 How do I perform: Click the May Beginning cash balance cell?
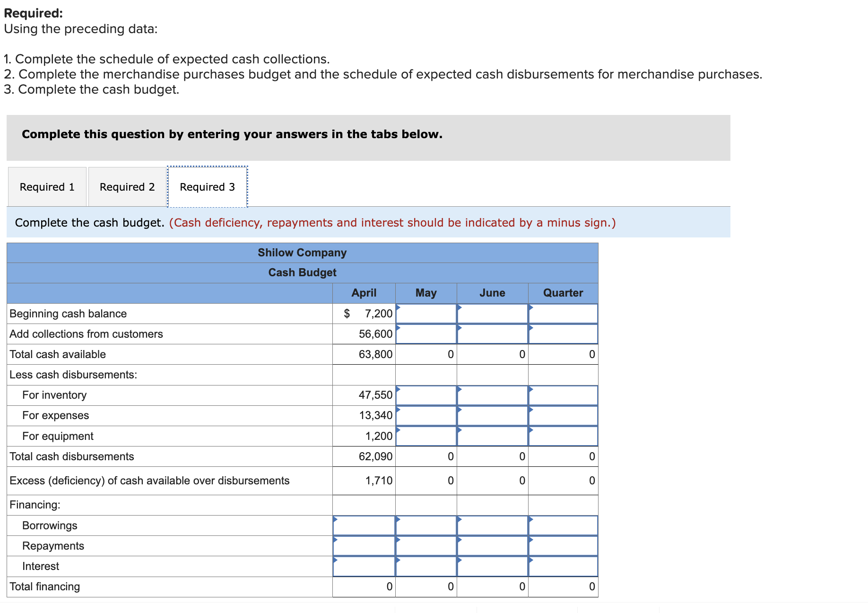click(x=425, y=313)
